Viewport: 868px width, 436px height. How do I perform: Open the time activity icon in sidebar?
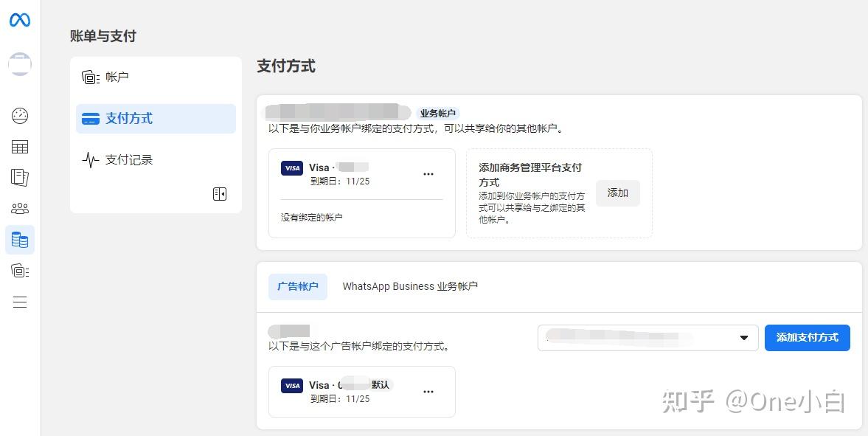pyautogui.click(x=20, y=116)
